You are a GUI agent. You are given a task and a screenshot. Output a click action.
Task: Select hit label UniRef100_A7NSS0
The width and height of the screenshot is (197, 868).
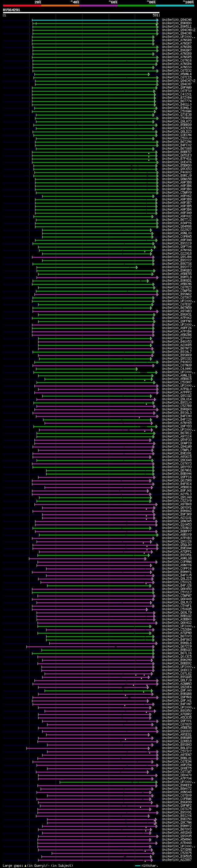[177, 67]
